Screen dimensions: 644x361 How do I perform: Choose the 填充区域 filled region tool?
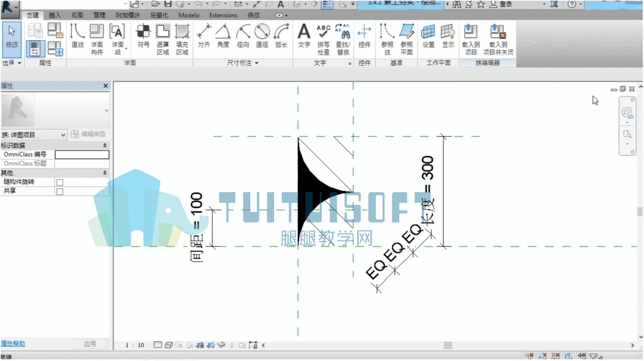182,39
